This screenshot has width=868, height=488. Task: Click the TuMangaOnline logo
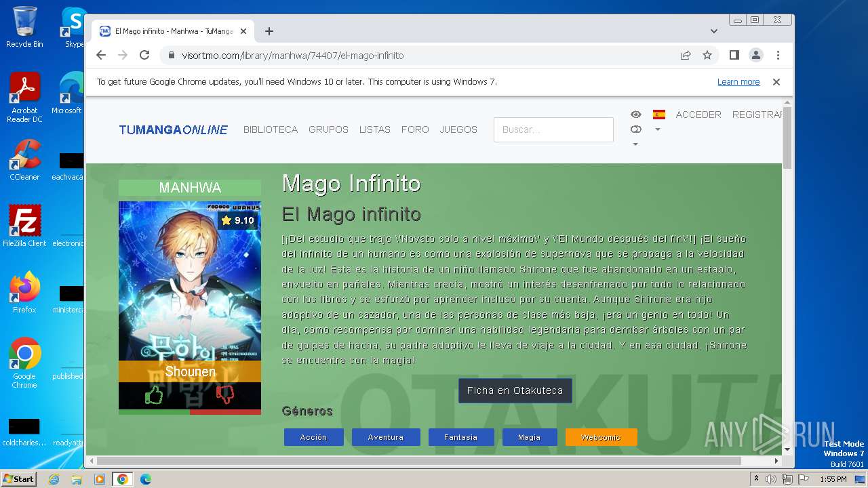click(x=174, y=129)
